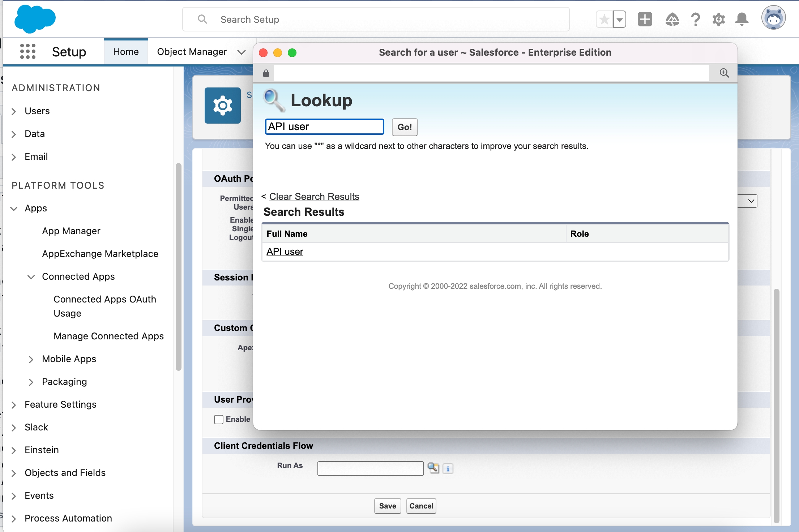This screenshot has width=799, height=532.
Task: Open the Setup gear menu
Action: click(x=718, y=19)
